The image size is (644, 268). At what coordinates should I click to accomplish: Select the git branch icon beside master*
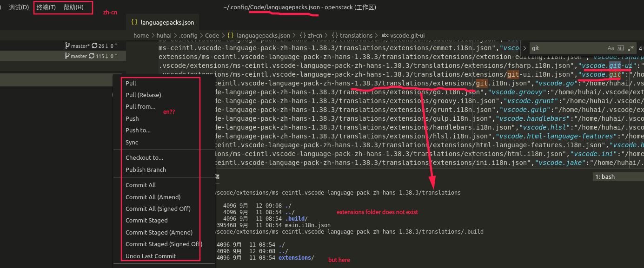pyautogui.click(x=68, y=46)
